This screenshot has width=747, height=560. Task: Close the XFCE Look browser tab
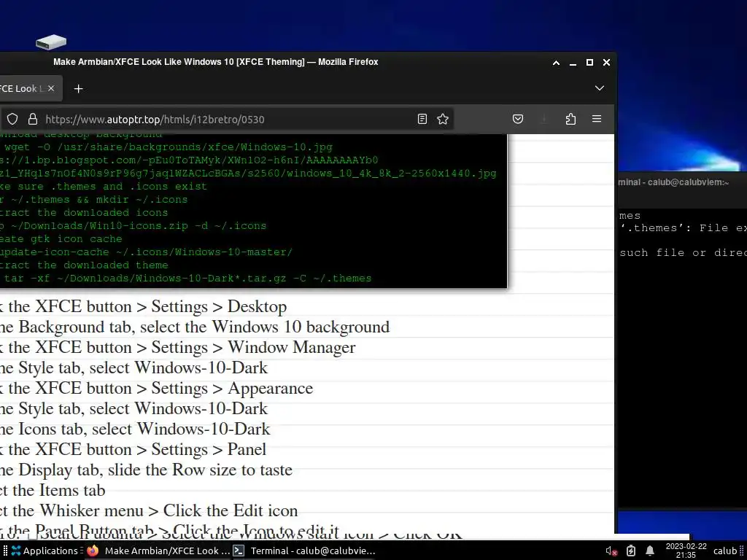tap(51, 88)
